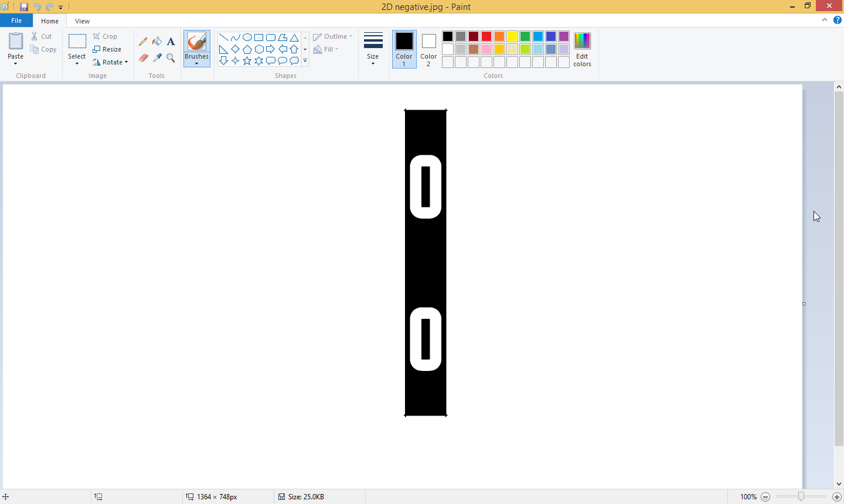Click the Resize button
This screenshot has height=504, width=844.
point(107,49)
